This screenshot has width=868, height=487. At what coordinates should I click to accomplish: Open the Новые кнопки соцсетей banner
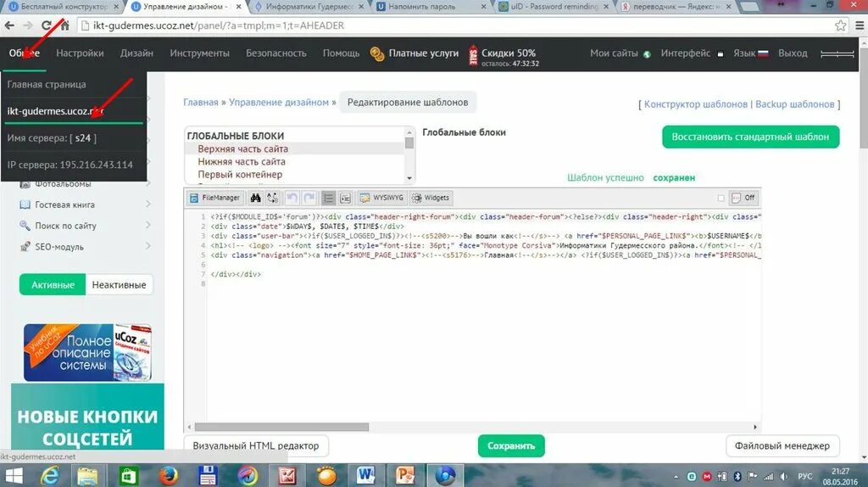pyautogui.click(x=87, y=417)
